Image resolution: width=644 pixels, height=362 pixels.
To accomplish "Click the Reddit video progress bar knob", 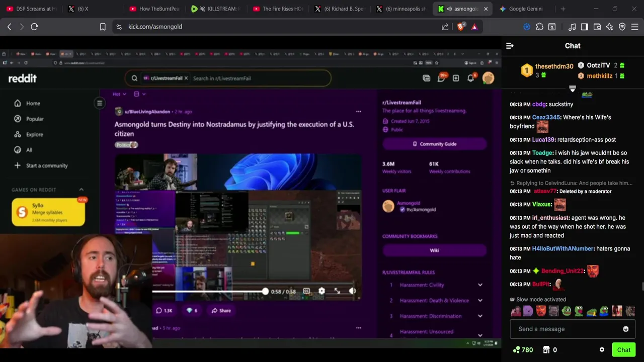I will [265, 291].
